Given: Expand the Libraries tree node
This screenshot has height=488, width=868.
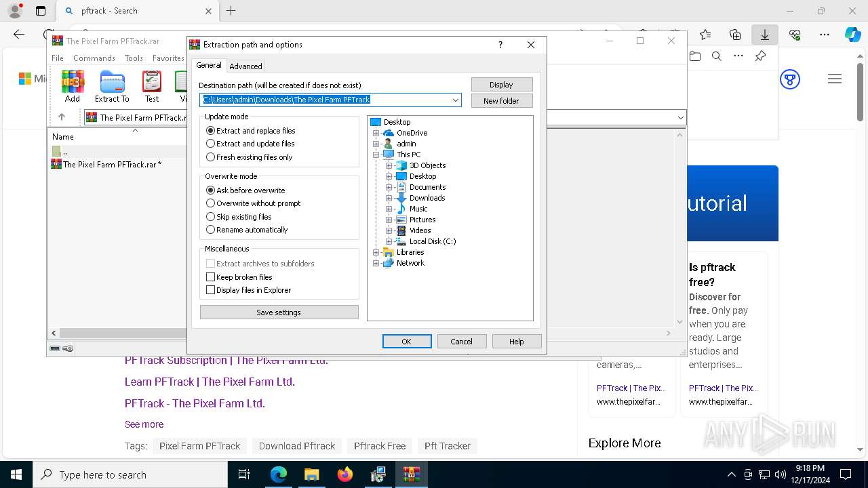Looking at the screenshot, I should click(x=376, y=252).
